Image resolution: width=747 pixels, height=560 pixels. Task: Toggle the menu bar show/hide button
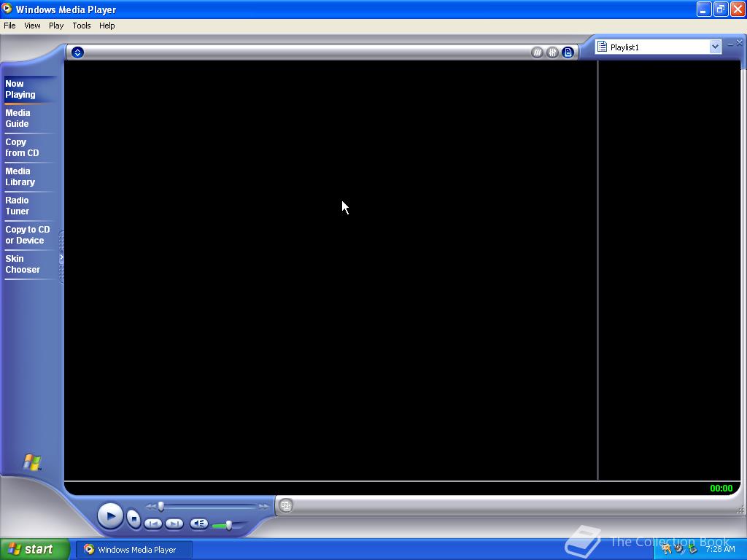pos(77,52)
